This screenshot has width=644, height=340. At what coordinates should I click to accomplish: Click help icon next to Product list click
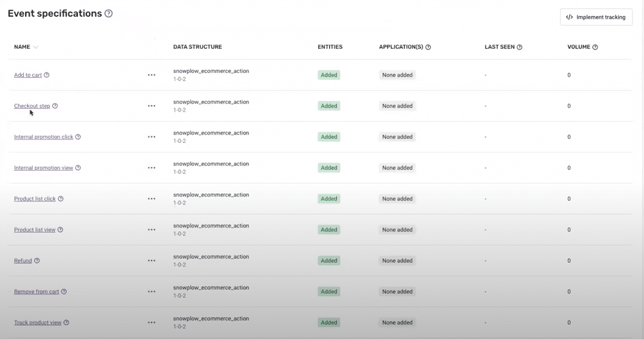tap(61, 199)
